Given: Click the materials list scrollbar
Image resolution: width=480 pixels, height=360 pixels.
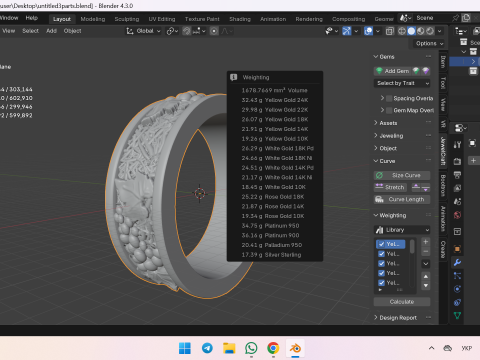Looking at the screenshot, I should [412, 247].
